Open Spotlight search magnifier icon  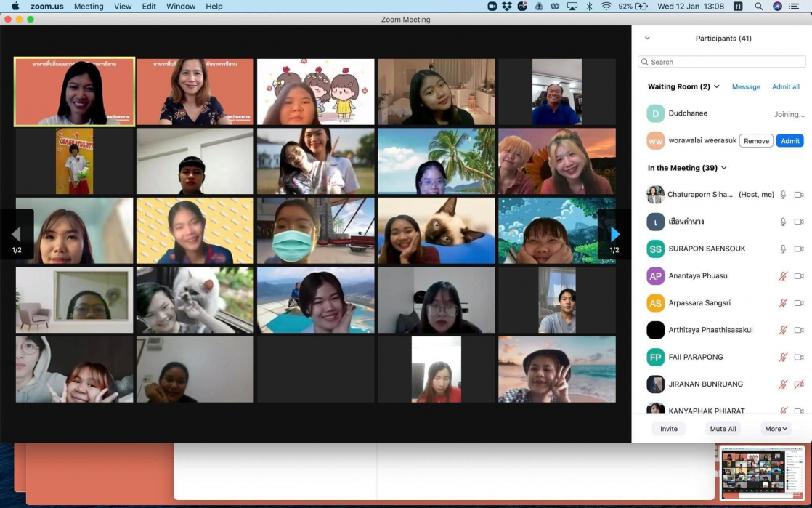pos(758,7)
